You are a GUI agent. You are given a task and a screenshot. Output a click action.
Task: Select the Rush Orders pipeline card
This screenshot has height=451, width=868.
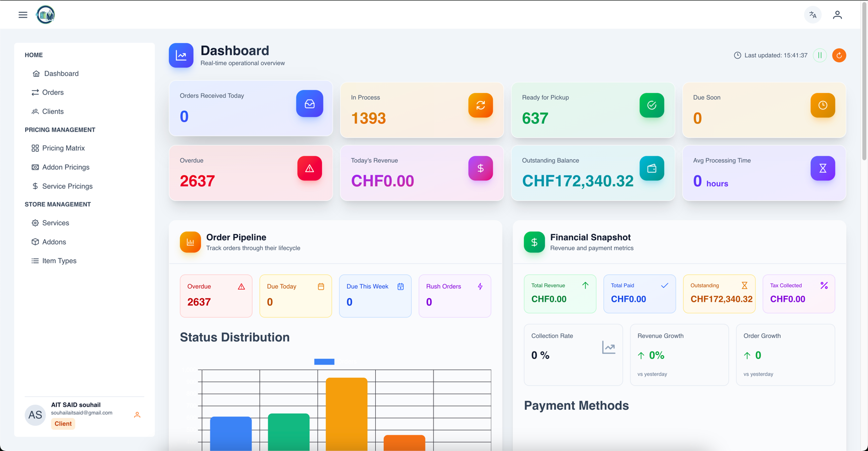click(455, 296)
